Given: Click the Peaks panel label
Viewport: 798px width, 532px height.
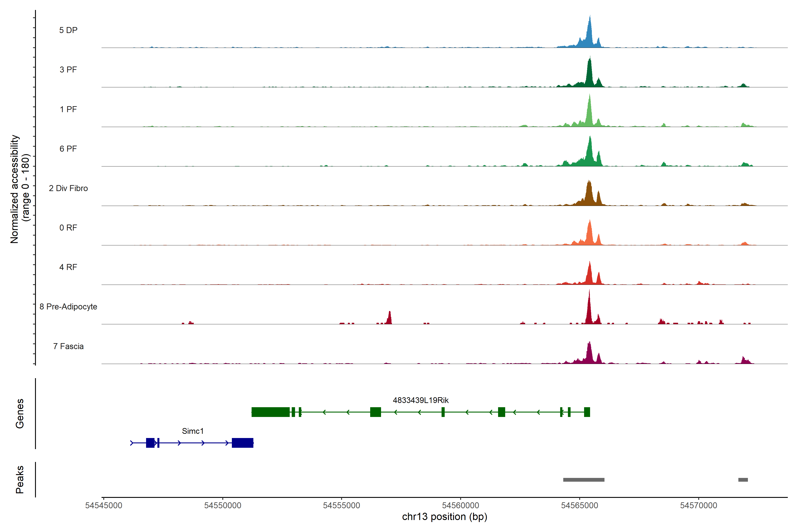Looking at the screenshot, I should [20, 479].
